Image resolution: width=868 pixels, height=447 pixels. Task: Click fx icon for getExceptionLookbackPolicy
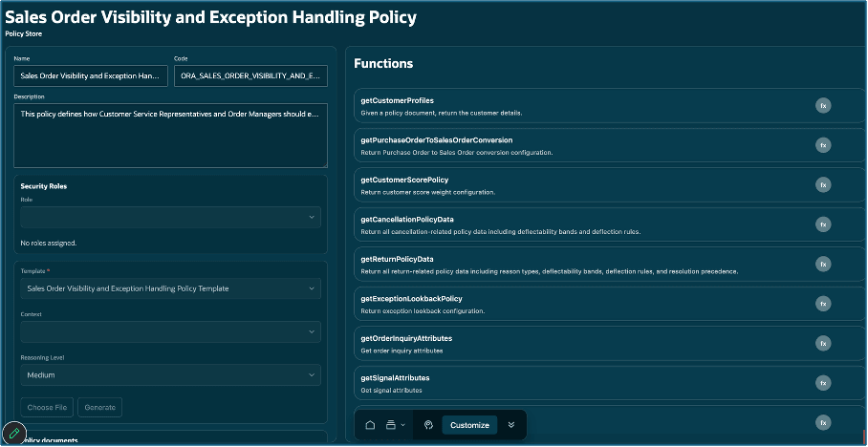(823, 303)
